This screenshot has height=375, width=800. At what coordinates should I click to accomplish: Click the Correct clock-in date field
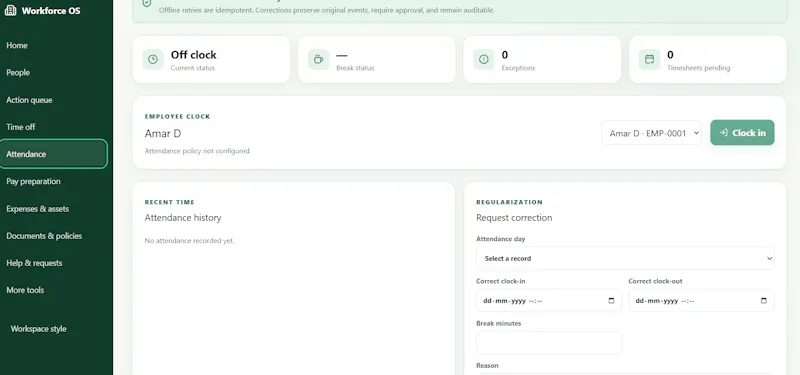pos(549,301)
